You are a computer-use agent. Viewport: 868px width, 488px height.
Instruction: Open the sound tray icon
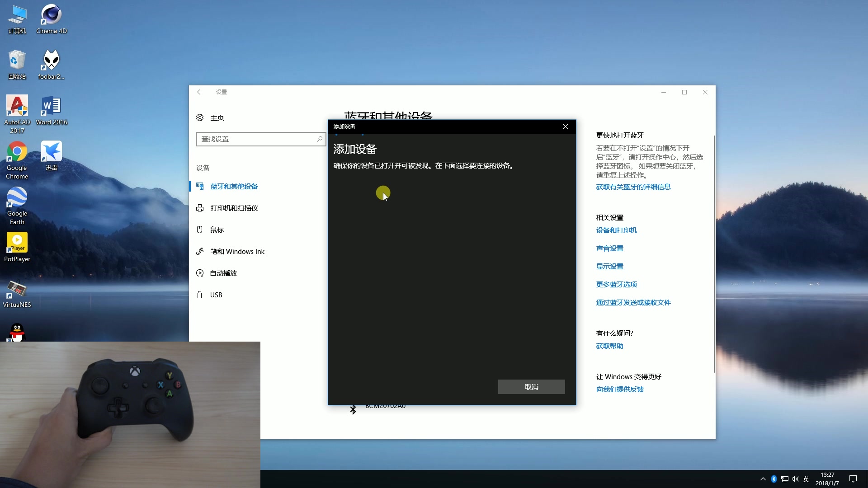795,479
